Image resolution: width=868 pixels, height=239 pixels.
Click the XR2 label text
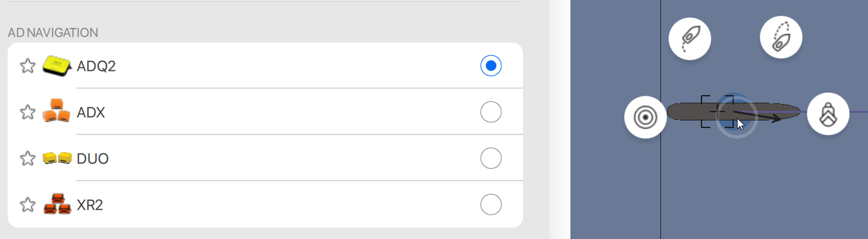tap(90, 205)
